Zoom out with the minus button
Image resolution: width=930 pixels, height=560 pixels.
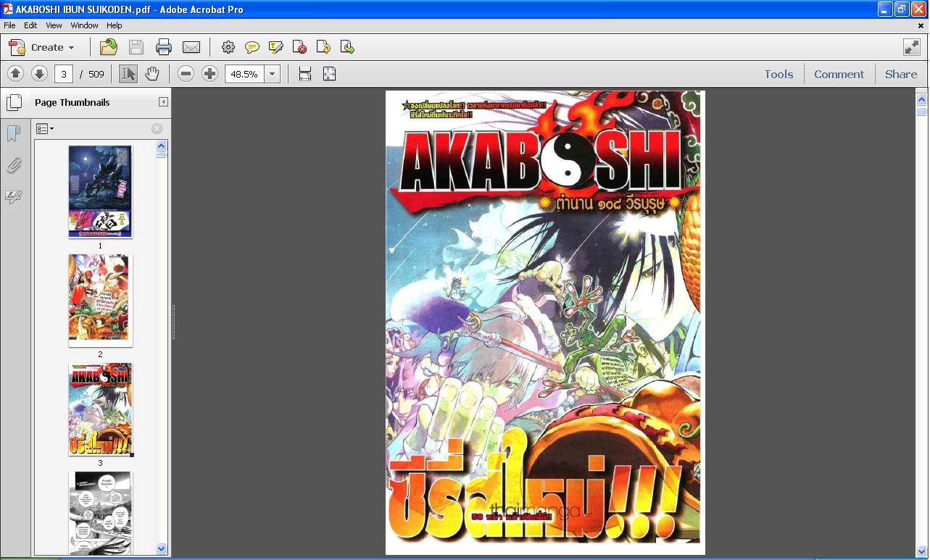[x=186, y=74]
